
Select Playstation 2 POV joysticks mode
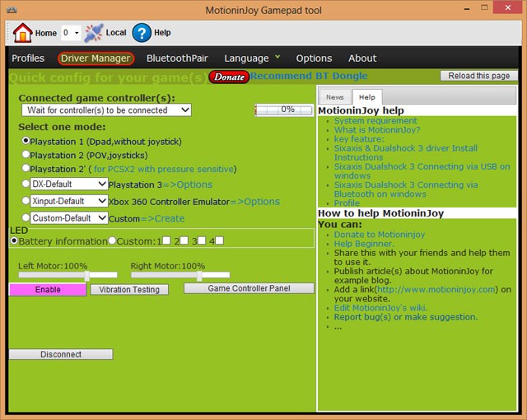(x=26, y=155)
